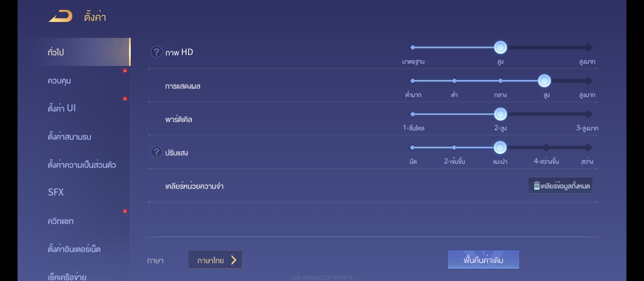Image resolution: width=644 pixels, height=281 pixels.
Task: Open the ตั้งค่าสนามรบ tab
Action: coord(69,137)
